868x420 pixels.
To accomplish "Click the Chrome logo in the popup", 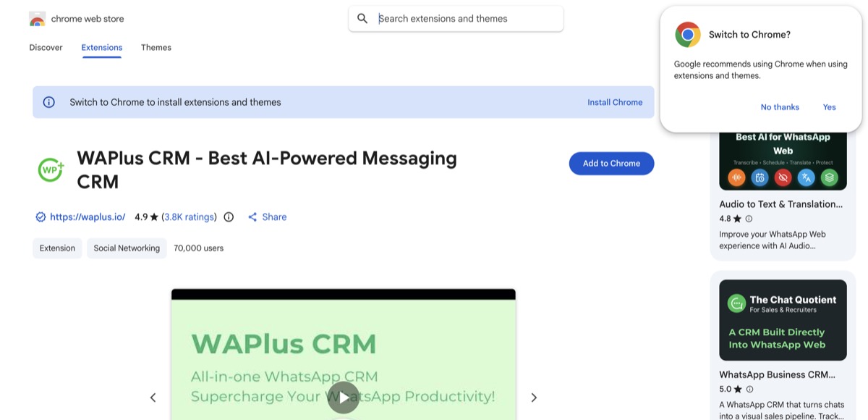I will point(688,35).
